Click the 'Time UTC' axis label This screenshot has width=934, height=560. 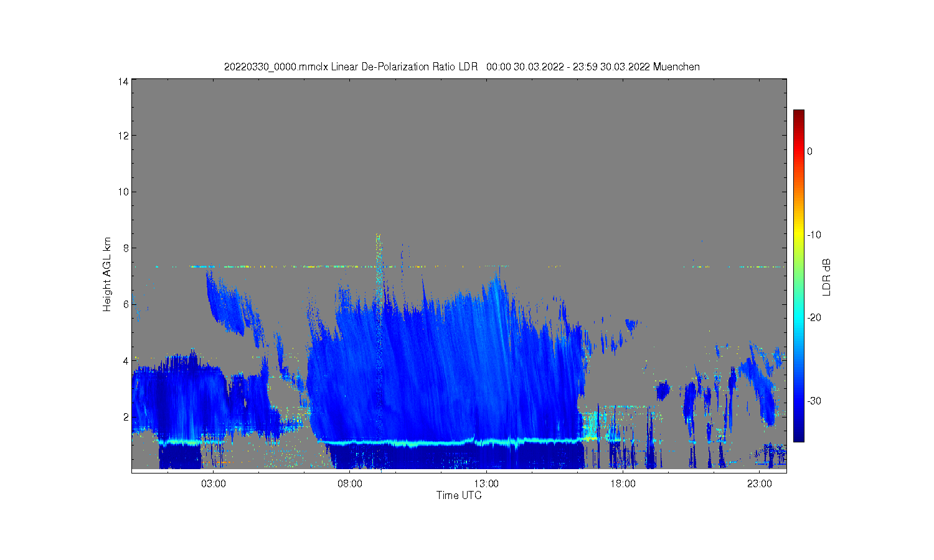pyautogui.click(x=459, y=495)
